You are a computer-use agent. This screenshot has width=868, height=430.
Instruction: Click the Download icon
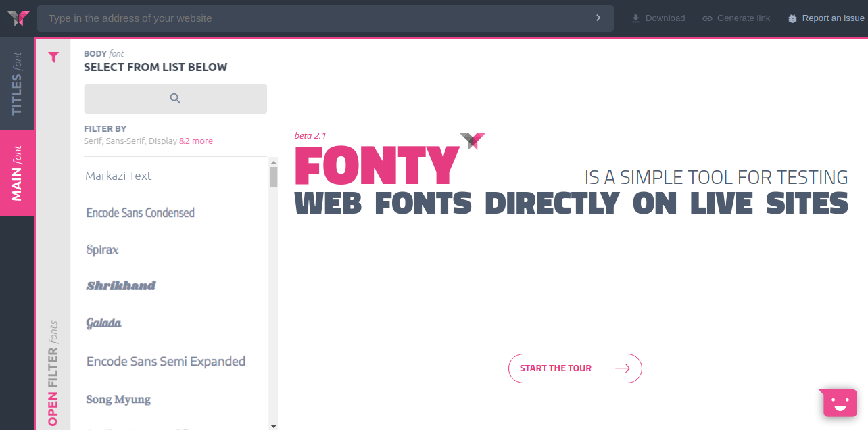(x=635, y=18)
